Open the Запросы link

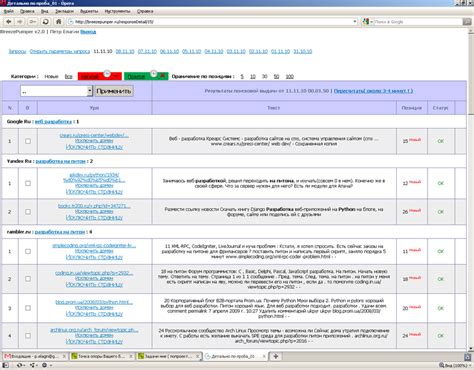tap(17, 51)
